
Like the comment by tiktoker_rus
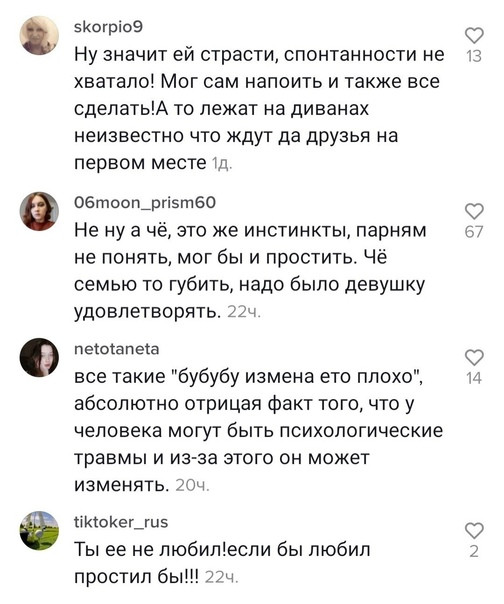(474, 531)
